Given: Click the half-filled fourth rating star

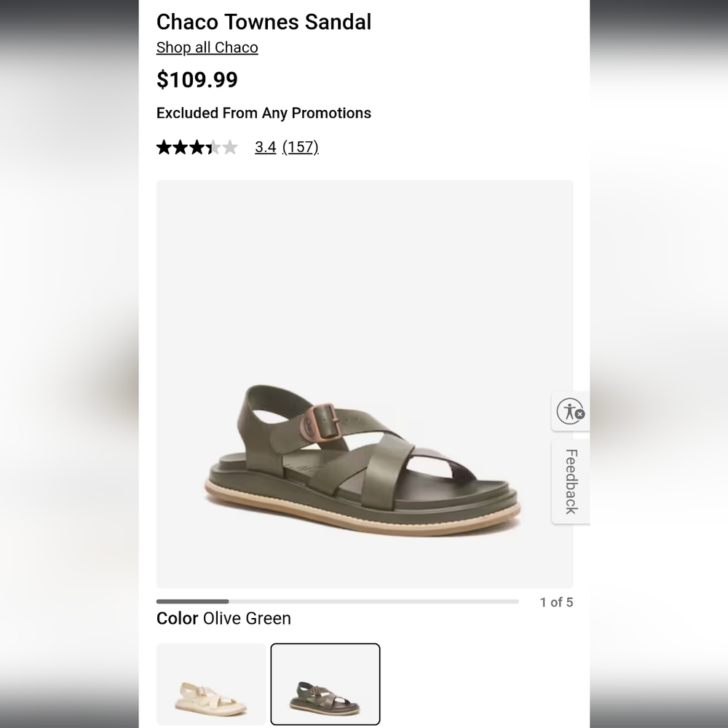Looking at the screenshot, I should pos(215,147).
